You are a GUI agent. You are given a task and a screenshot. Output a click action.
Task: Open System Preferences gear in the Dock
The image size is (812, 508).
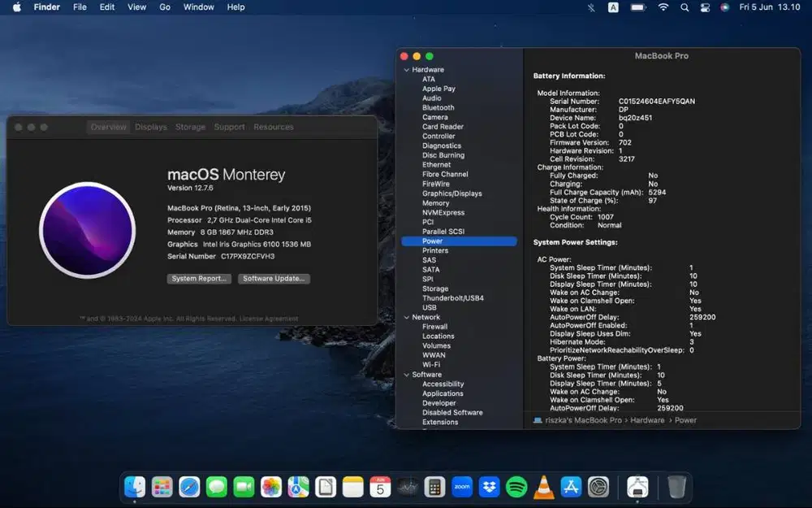tap(598, 487)
